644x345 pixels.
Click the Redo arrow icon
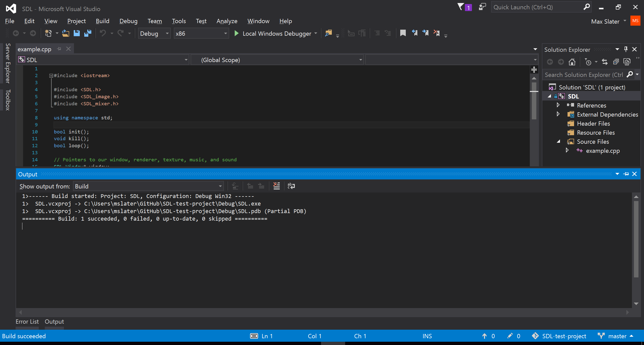tap(121, 33)
